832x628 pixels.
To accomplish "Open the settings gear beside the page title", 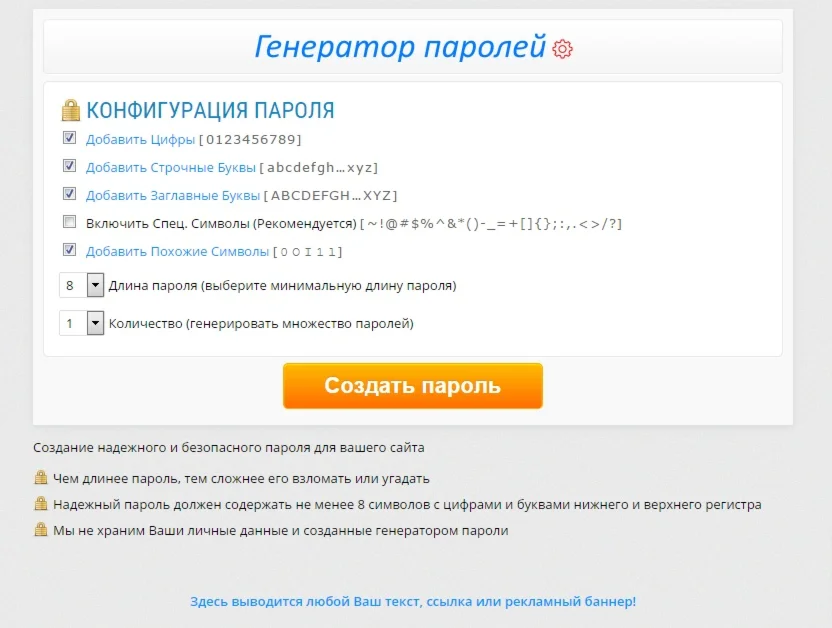I will [562, 47].
